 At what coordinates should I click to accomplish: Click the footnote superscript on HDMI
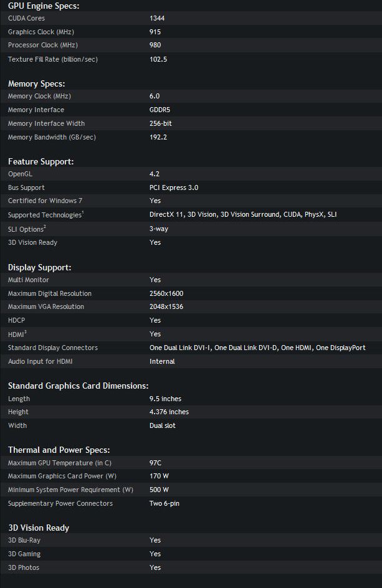point(26,332)
